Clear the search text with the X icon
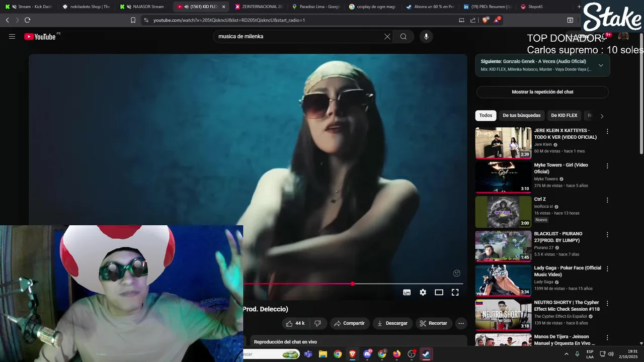Screen dimensions: 644x362 (387, 36)
